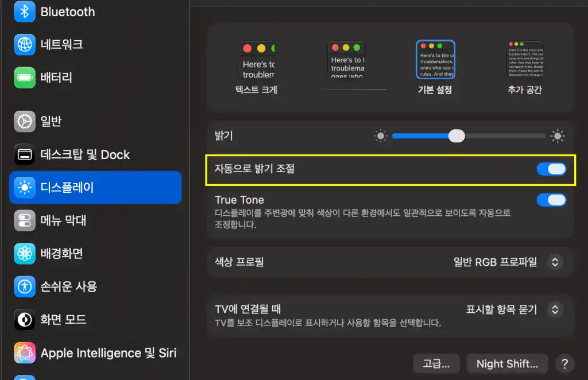Click the 배경화면 flower icon
This screenshot has width=588, height=380.
(25, 253)
